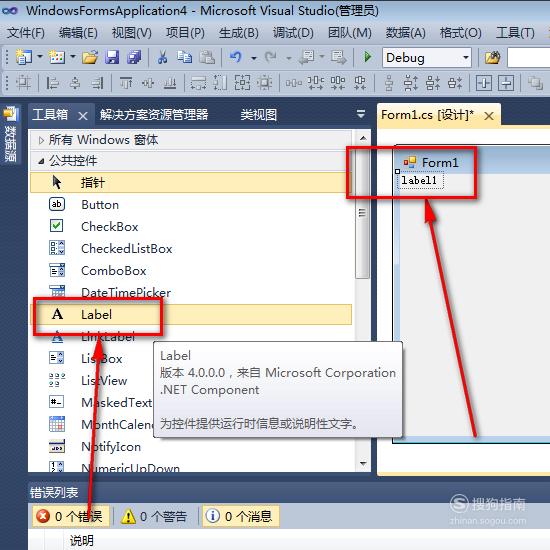Expand the 所有 Windows 窗体 toolbox group
Image resolution: width=550 pixels, height=550 pixels.
point(41,141)
